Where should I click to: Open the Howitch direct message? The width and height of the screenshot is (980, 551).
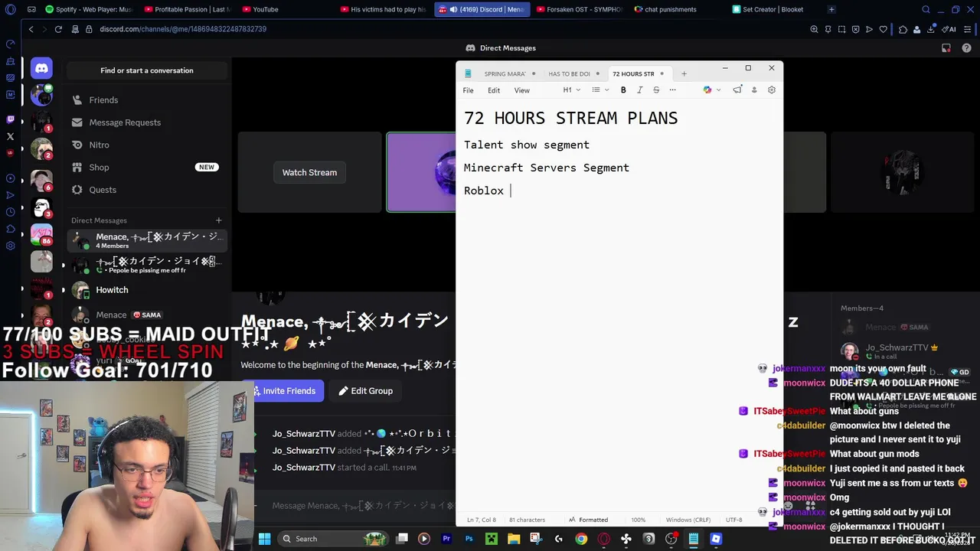[x=146, y=290]
